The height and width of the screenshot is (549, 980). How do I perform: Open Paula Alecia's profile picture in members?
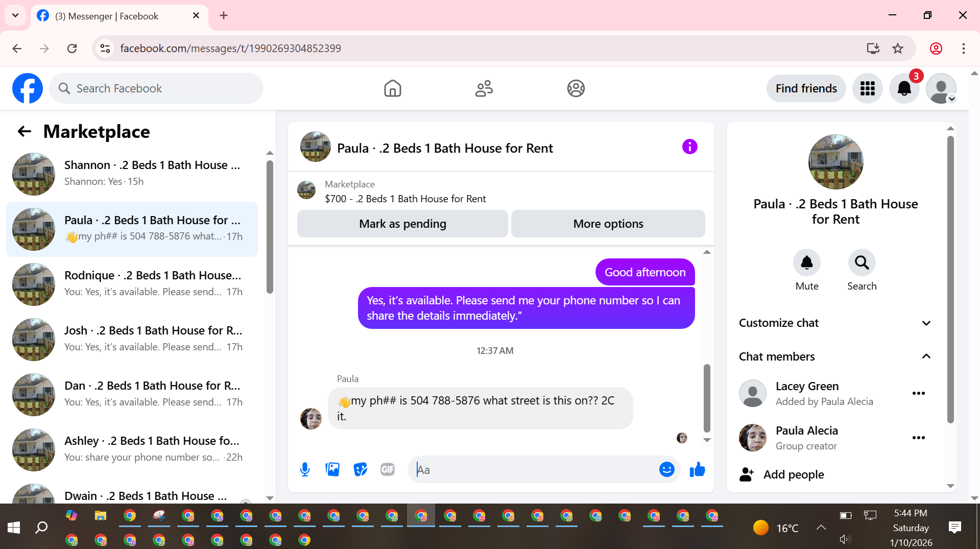(753, 438)
